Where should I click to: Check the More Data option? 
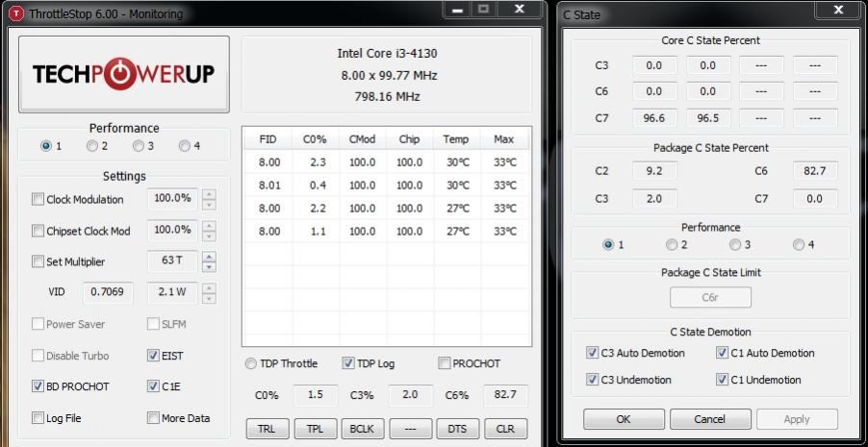coord(153,417)
